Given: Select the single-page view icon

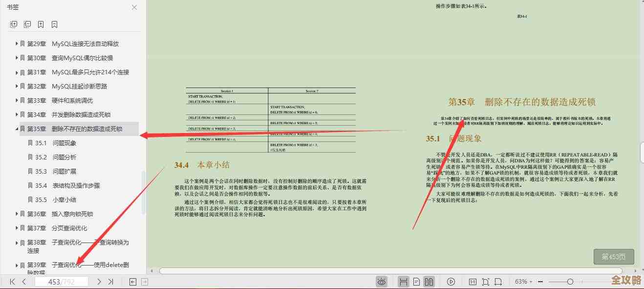Looking at the screenshot, I should pos(416,282).
